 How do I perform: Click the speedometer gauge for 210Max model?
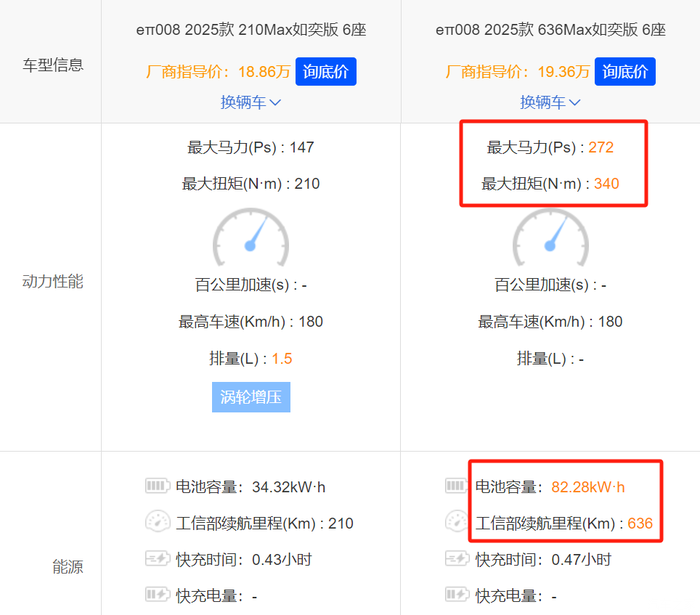(250, 238)
